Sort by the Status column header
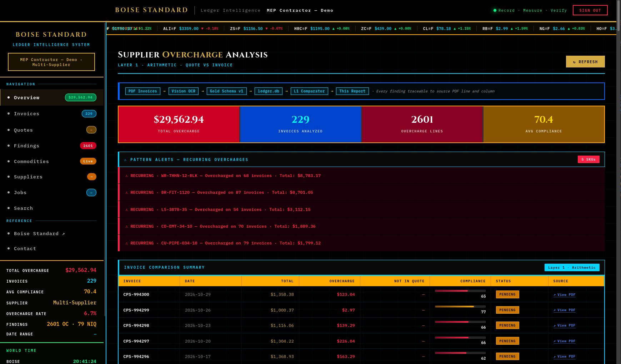621x364 pixels. (x=520, y=281)
